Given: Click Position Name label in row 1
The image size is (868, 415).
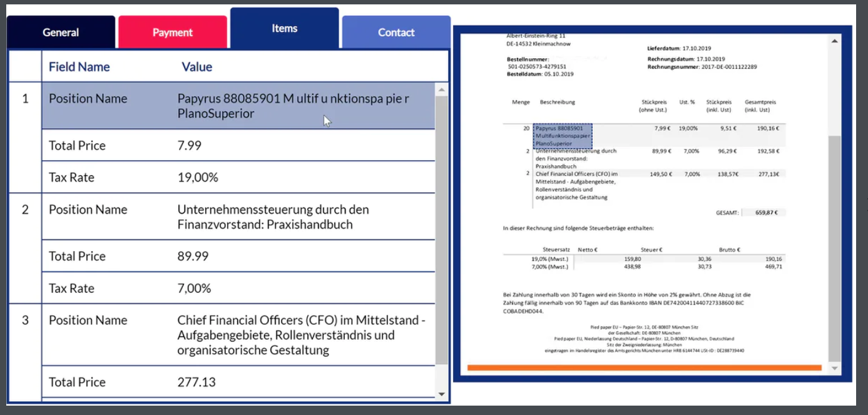Looking at the screenshot, I should coord(88,98).
